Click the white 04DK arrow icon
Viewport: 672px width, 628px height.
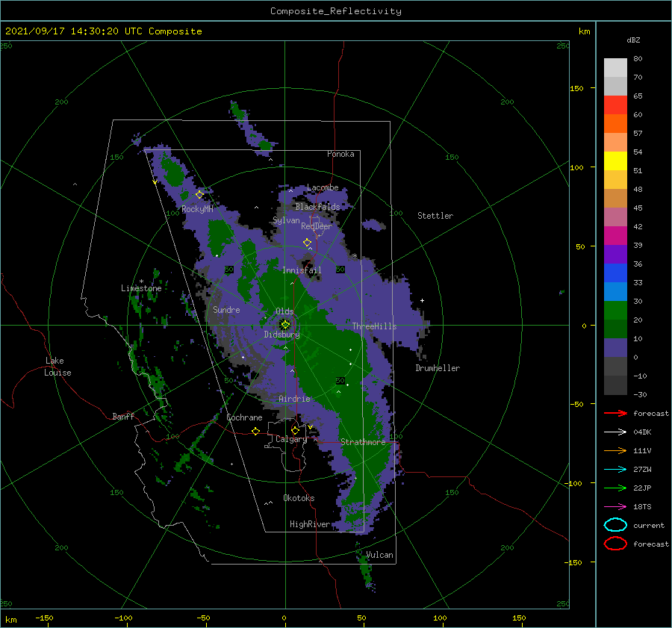pyautogui.click(x=615, y=432)
